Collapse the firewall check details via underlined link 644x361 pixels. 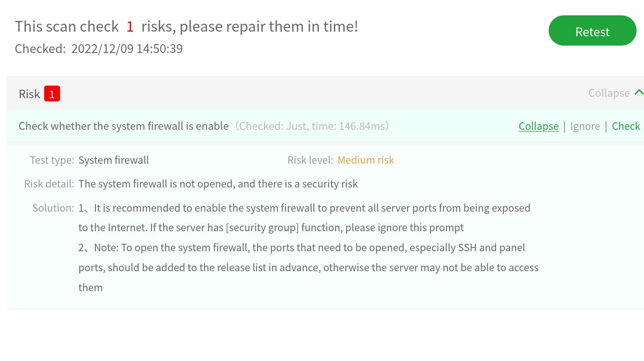click(538, 126)
